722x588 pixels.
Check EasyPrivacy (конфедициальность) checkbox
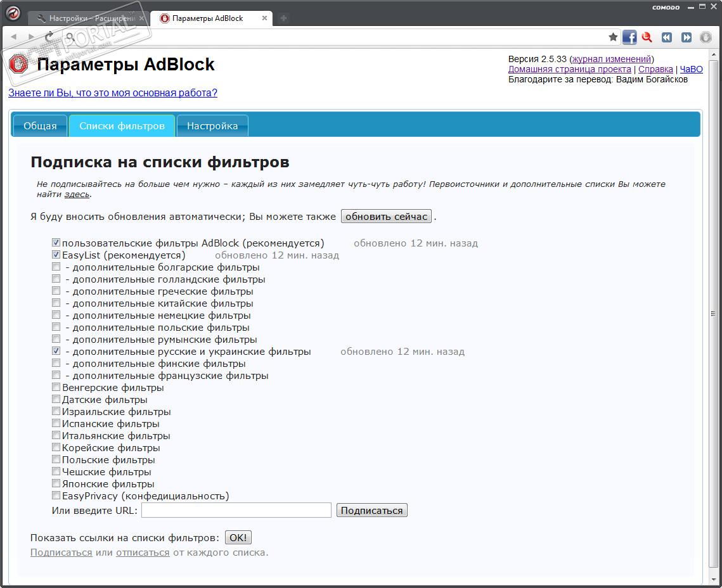(x=56, y=495)
